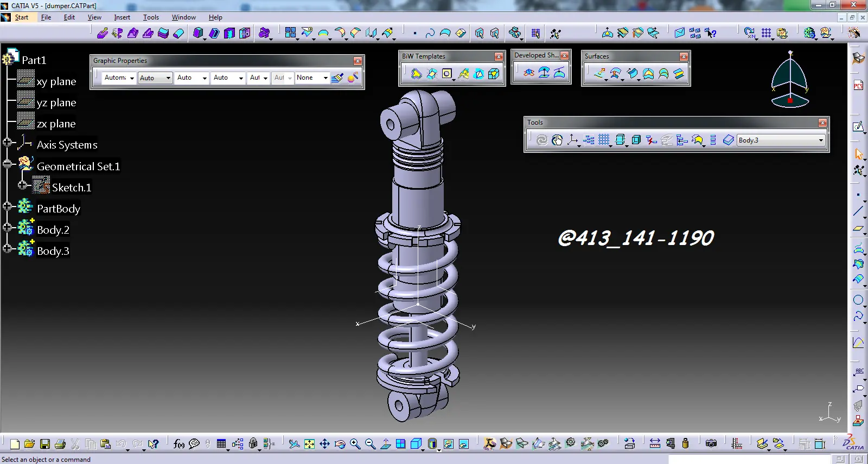Viewport: 868px width, 464px height.
Task: Click the Normal View icon in view toolbar
Action: coord(386,444)
